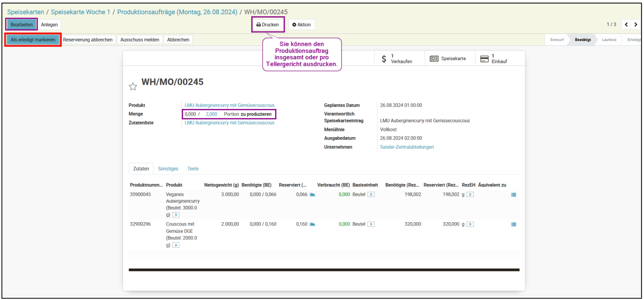
Task: Click the Drucken print button
Action: click(x=267, y=25)
